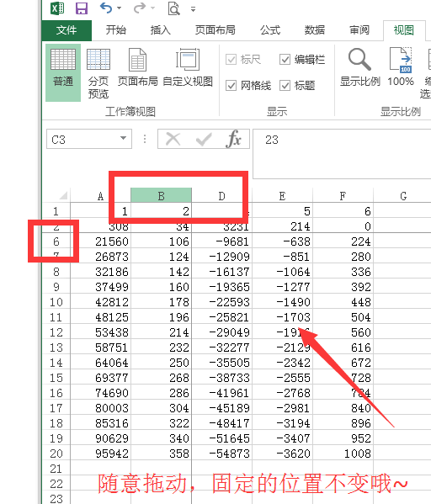Viewport: 431px width, 504px height.
Task: Redo the last undone action
Action: point(140,8)
